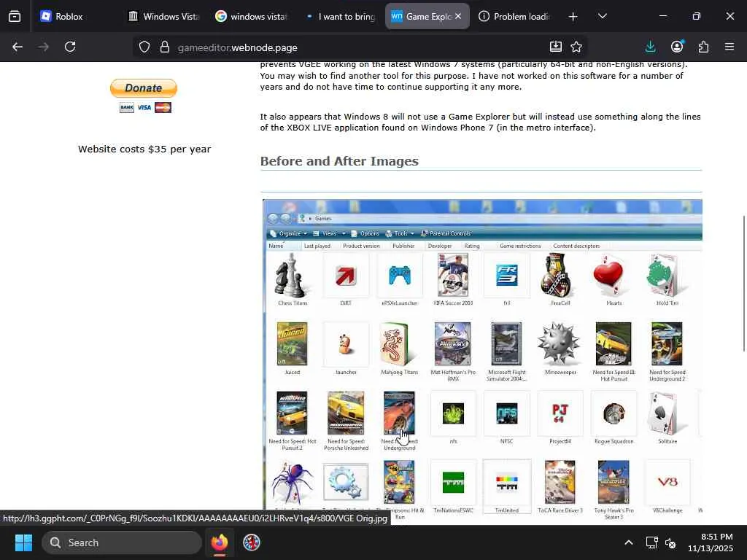
Task: Click the yellow Donate button
Action: [x=144, y=88]
